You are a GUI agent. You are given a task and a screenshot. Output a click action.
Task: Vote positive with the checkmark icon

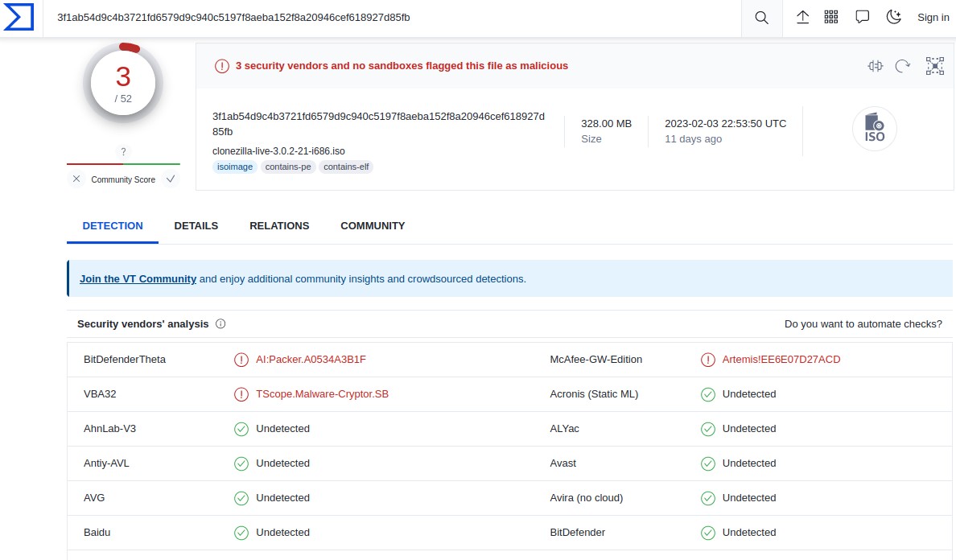click(171, 179)
